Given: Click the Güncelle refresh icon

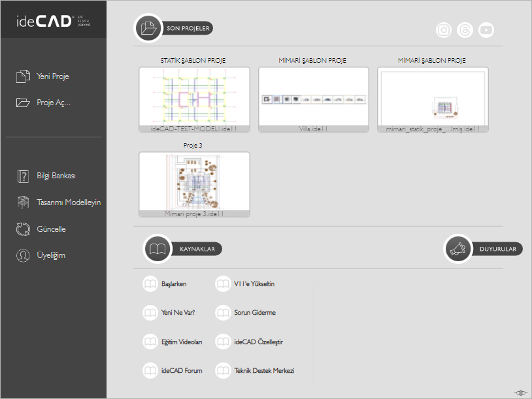Looking at the screenshot, I should (23, 229).
